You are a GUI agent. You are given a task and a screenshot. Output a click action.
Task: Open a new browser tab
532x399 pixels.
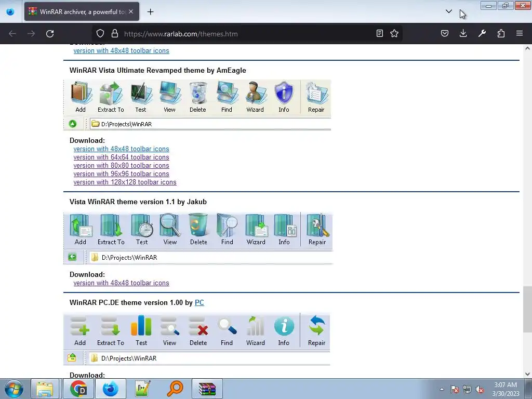[150, 12]
